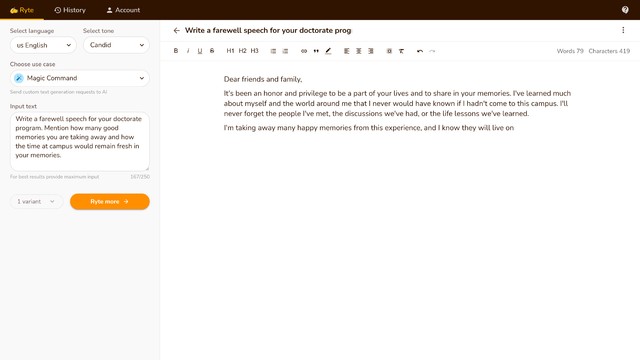The image size is (640, 360).
Task: Insert first list type icon
Action: tap(273, 51)
